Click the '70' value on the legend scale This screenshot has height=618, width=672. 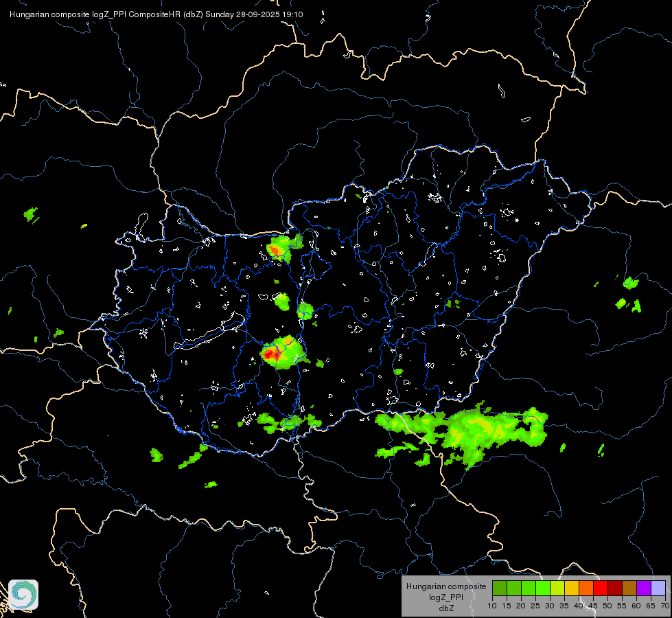666,606
